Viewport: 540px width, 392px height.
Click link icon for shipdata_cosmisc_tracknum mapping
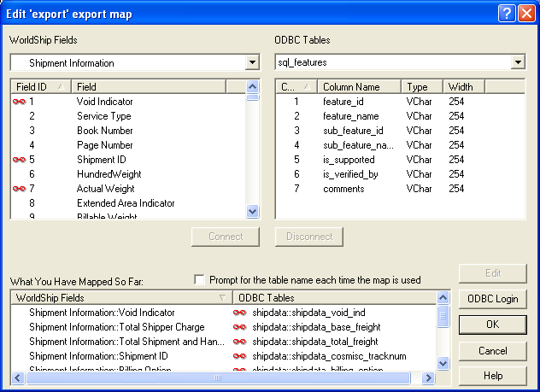pyautogui.click(x=240, y=356)
